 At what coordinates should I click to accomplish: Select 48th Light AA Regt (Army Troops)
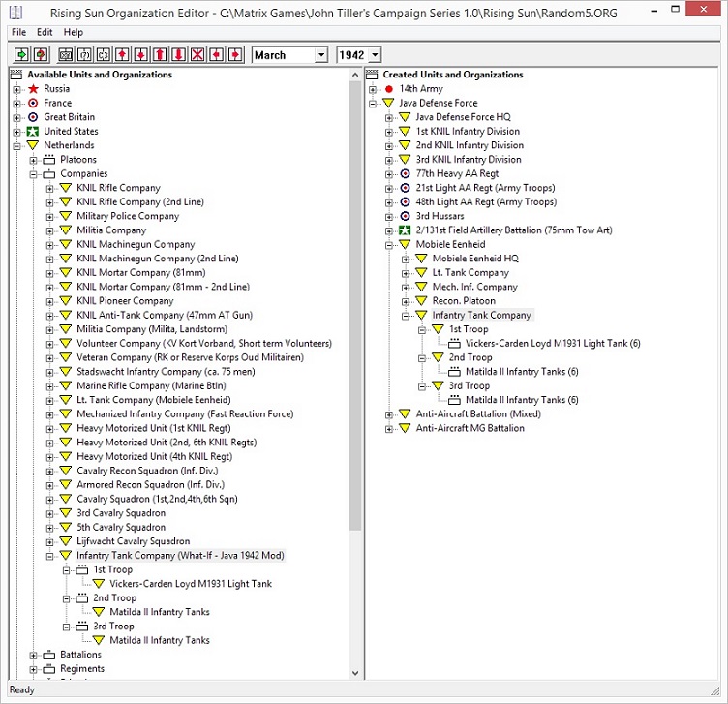click(486, 202)
